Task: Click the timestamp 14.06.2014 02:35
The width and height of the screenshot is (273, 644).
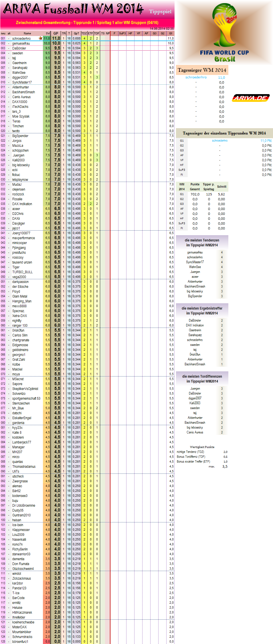Action: pos(161,29)
